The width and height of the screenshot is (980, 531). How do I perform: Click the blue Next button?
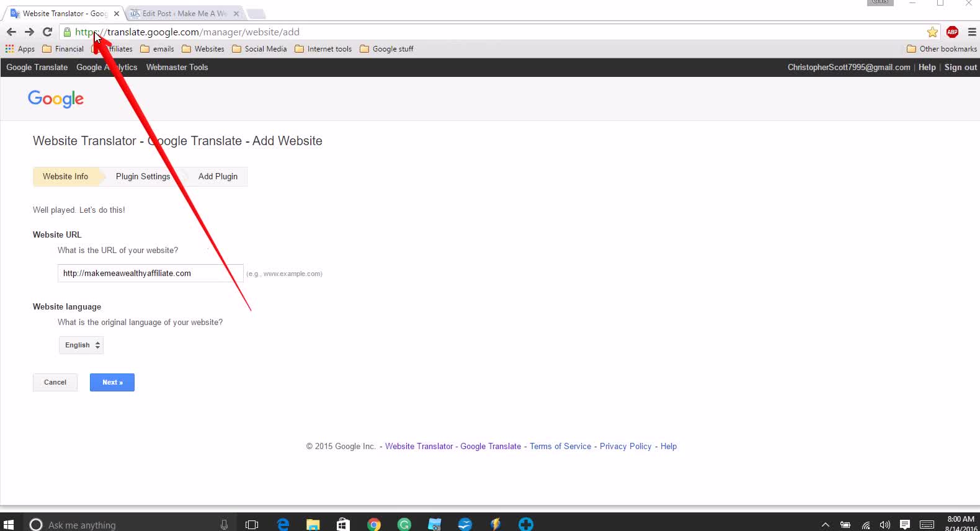click(112, 382)
